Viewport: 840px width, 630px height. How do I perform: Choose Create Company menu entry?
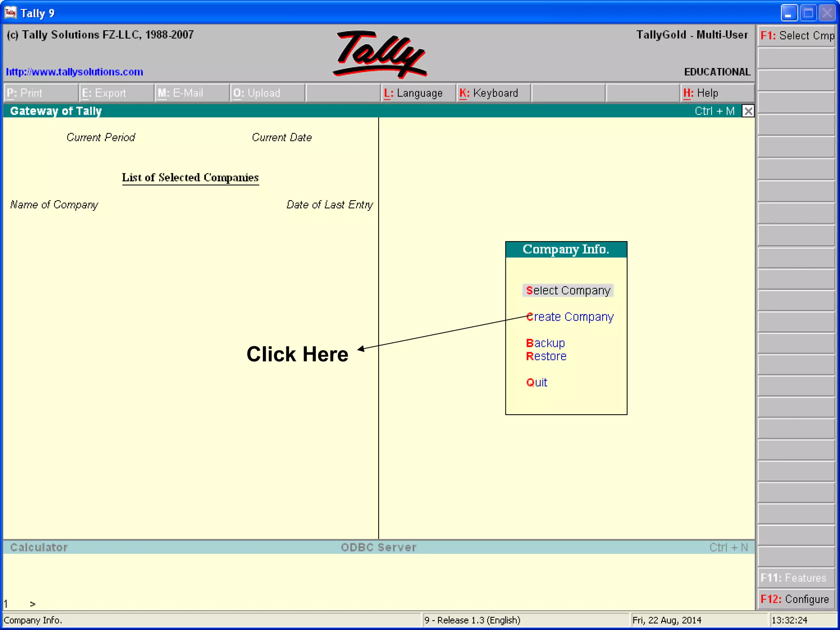tap(570, 317)
